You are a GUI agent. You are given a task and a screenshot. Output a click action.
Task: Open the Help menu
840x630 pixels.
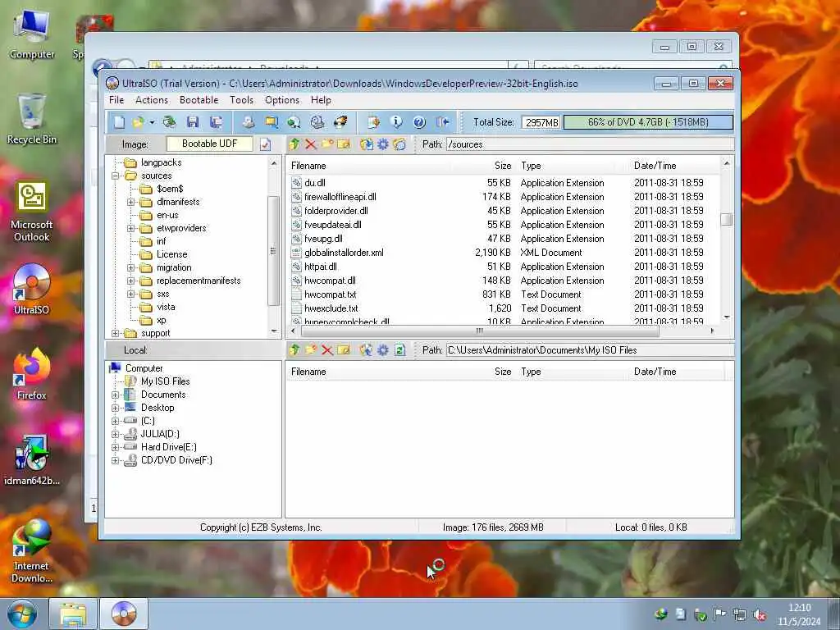point(321,100)
